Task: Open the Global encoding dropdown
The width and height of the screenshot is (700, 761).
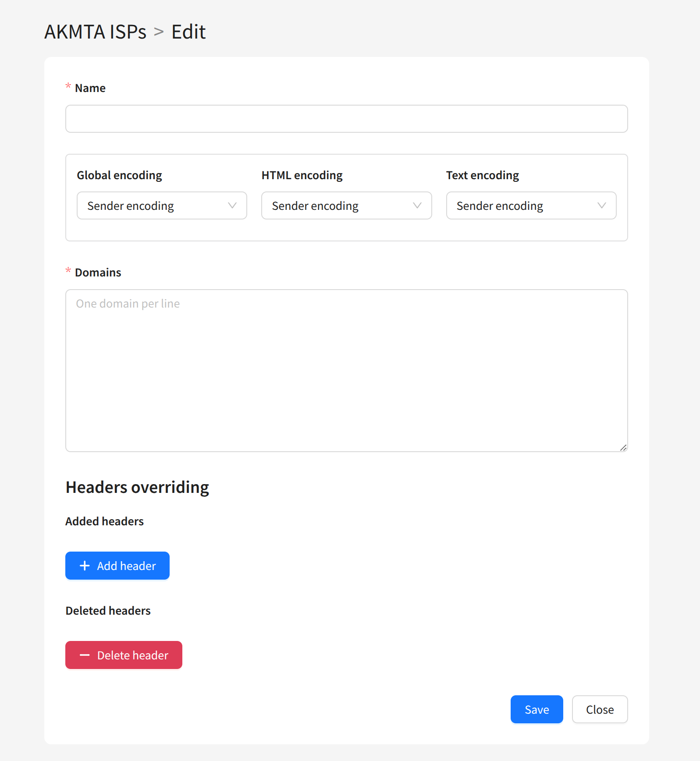Action: (x=161, y=205)
